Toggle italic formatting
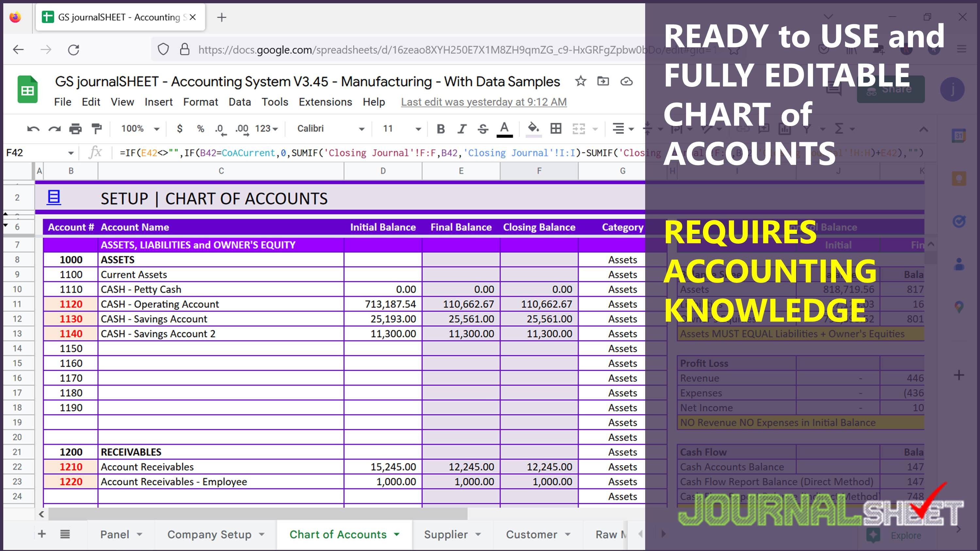The height and width of the screenshot is (551, 980). coord(462,129)
